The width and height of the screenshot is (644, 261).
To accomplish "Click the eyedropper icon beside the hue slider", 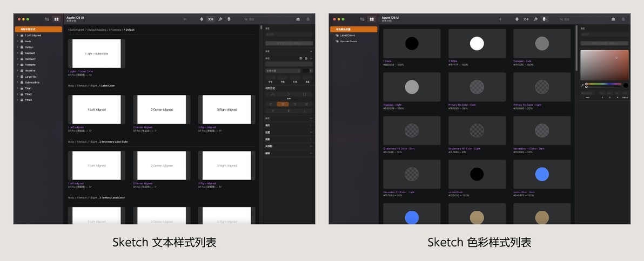I will click(582, 85).
